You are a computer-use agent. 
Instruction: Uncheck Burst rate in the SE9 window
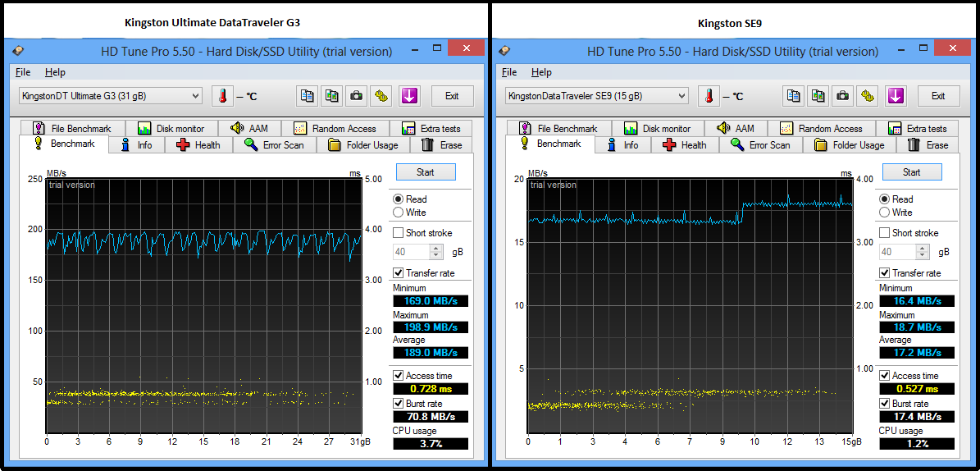884,403
